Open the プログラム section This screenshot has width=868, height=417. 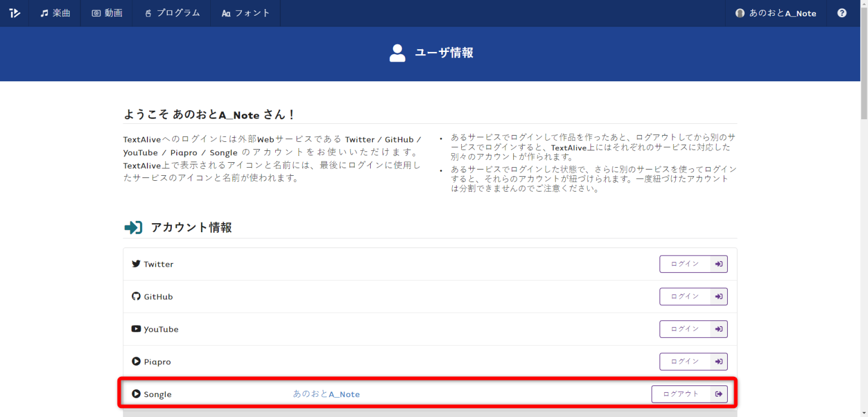[172, 12]
